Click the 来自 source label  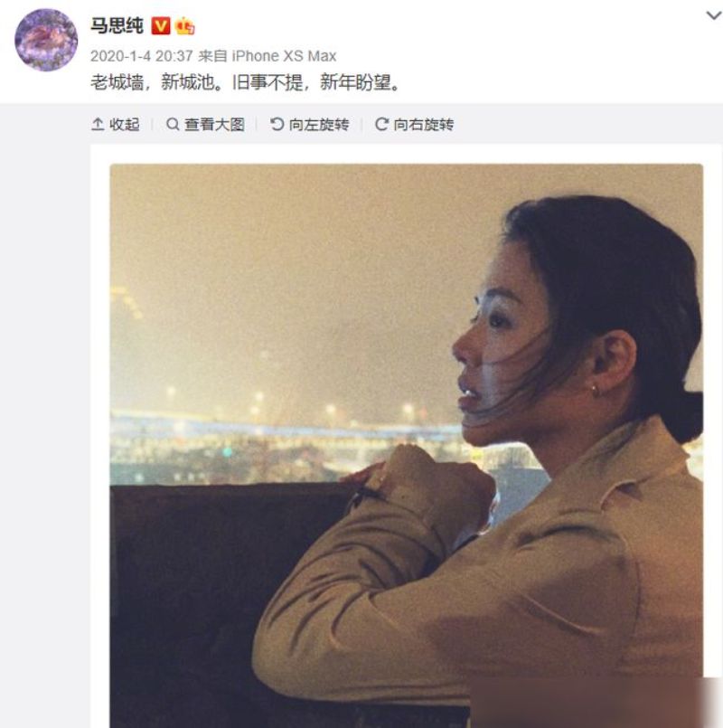212,56
